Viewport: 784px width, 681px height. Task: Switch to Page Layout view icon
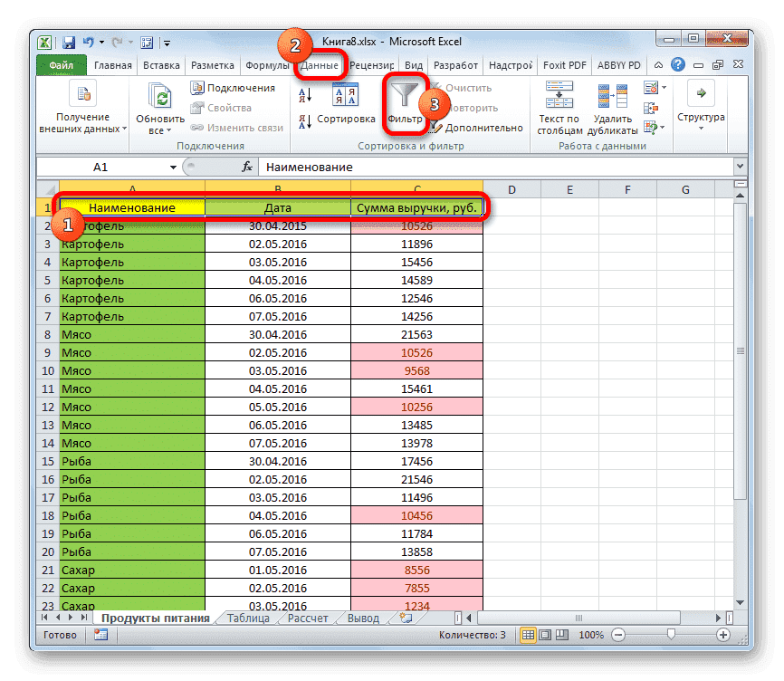pos(544,635)
